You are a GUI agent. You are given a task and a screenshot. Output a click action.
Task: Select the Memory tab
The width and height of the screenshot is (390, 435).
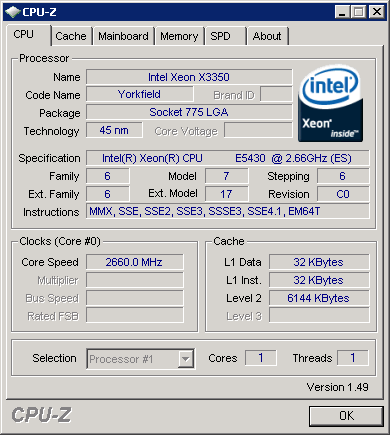point(179,36)
